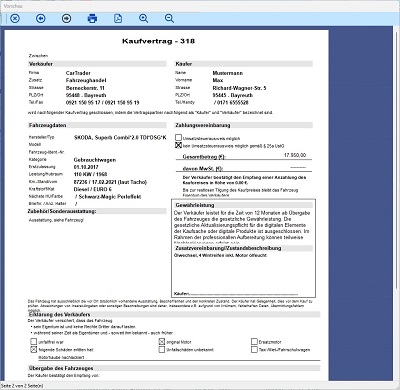This screenshot has width=400, height=390.
Task: Select color 'Schwarz-Magic Perleffekt'
Action: click(110, 197)
